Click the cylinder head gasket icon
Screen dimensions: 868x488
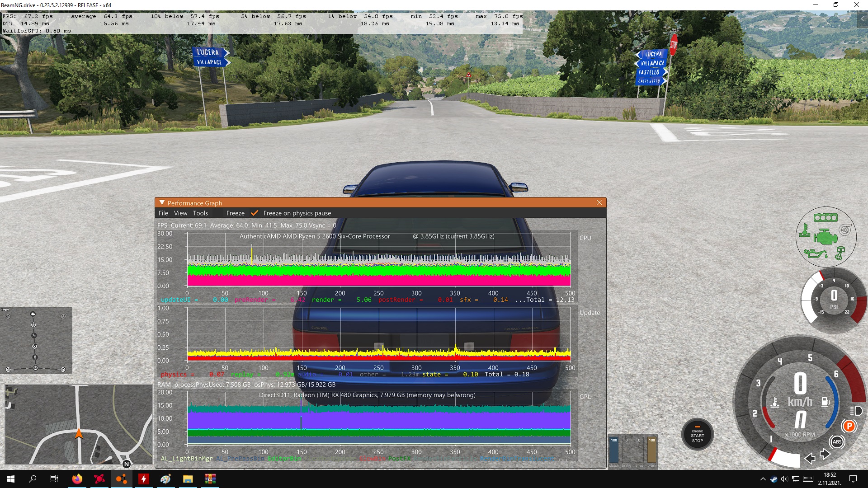click(826, 218)
